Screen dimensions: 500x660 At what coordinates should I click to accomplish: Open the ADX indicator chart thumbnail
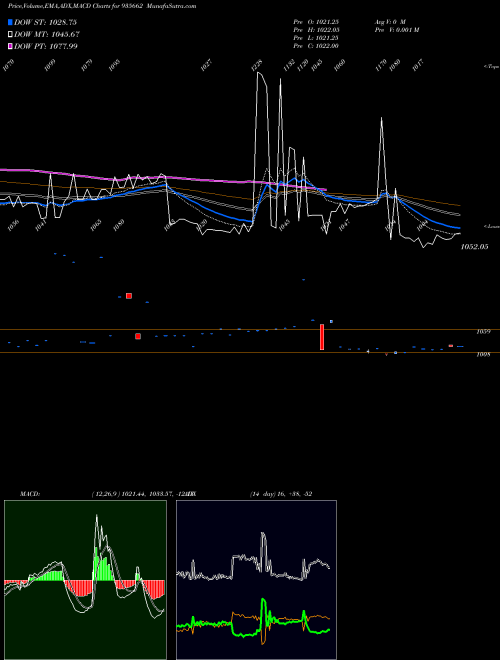tap(256, 580)
